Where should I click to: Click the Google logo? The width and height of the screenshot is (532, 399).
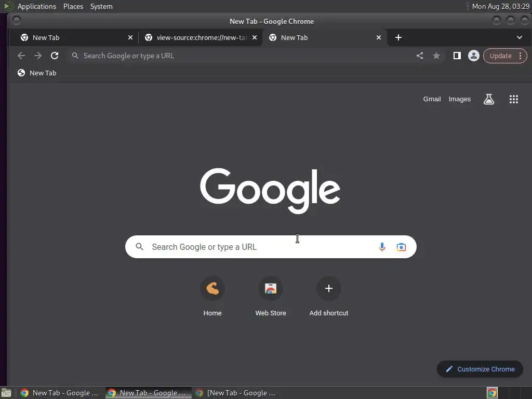pyautogui.click(x=270, y=191)
